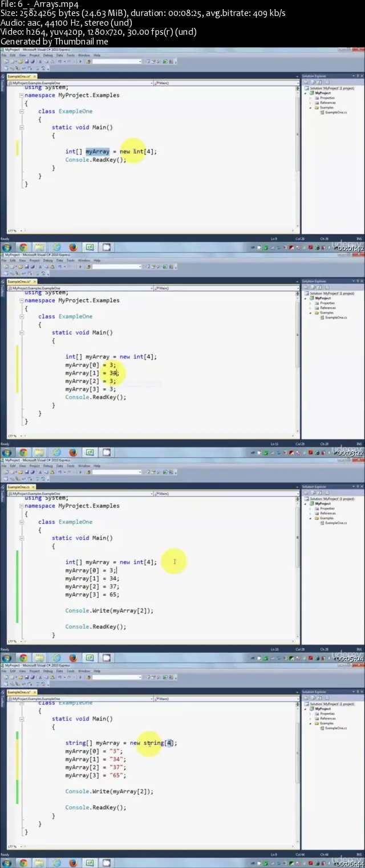
Task: Open the Toolbox side tab in the 00:01:42 frame
Action: coord(2,83)
